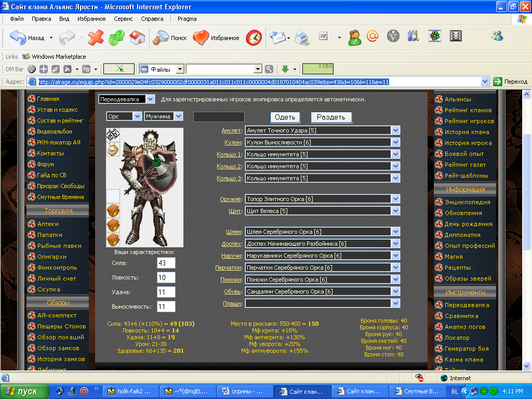Refresh the page using the green arrows icon
The image size is (532, 399).
pos(116,37)
